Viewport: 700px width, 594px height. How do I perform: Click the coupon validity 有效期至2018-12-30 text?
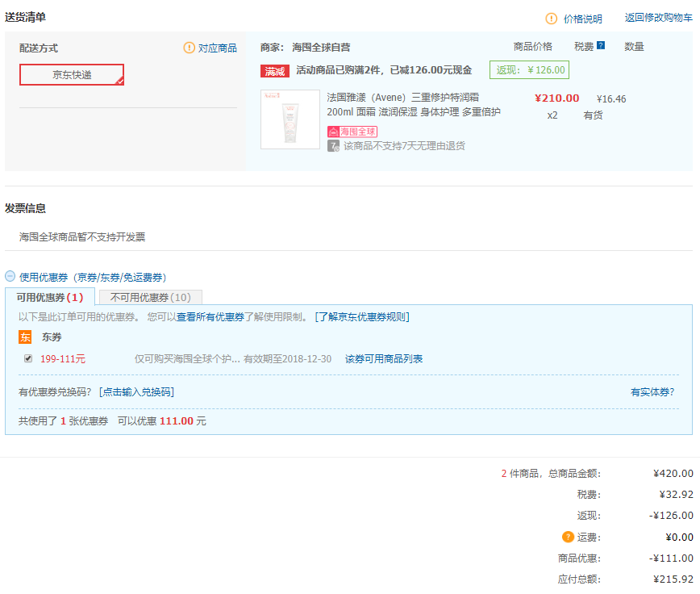coord(287,358)
